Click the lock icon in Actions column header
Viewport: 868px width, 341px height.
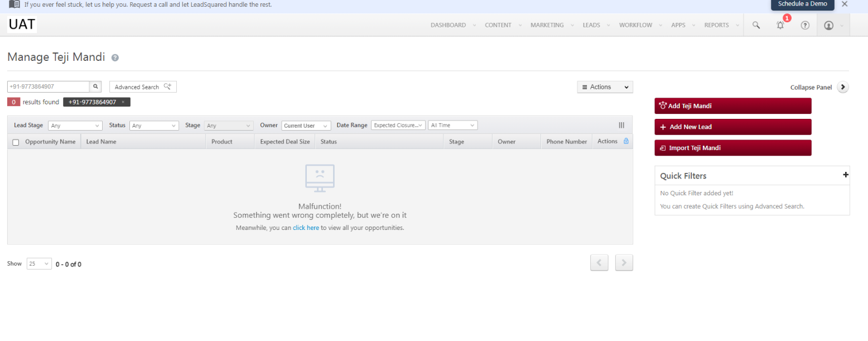coord(626,141)
